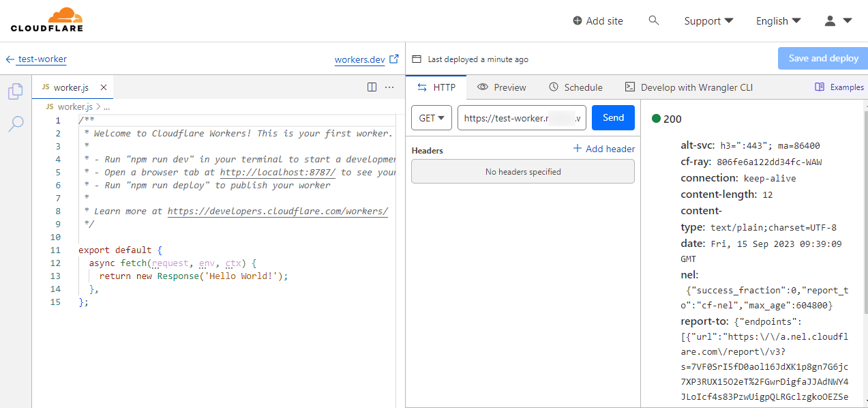The height and width of the screenshot is (408, 868).
Task: Click the Cloudflare logo
Action: click(x=47, y=20)
